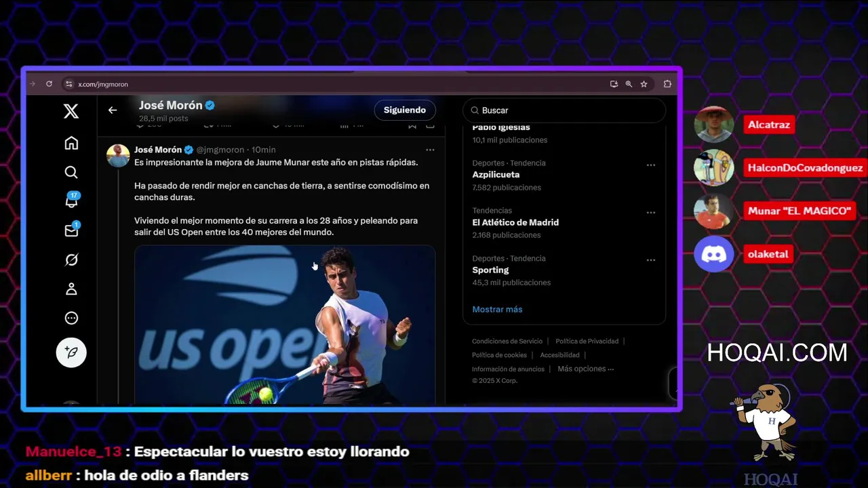Bookmark this page with the star
This screenshot has width=868, height=488.
(644, 84)
